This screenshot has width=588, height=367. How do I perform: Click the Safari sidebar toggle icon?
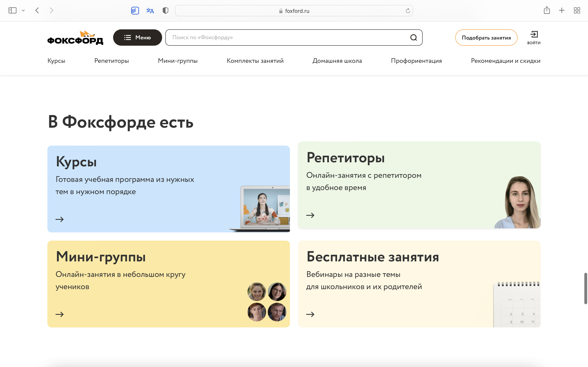[12, 10]
